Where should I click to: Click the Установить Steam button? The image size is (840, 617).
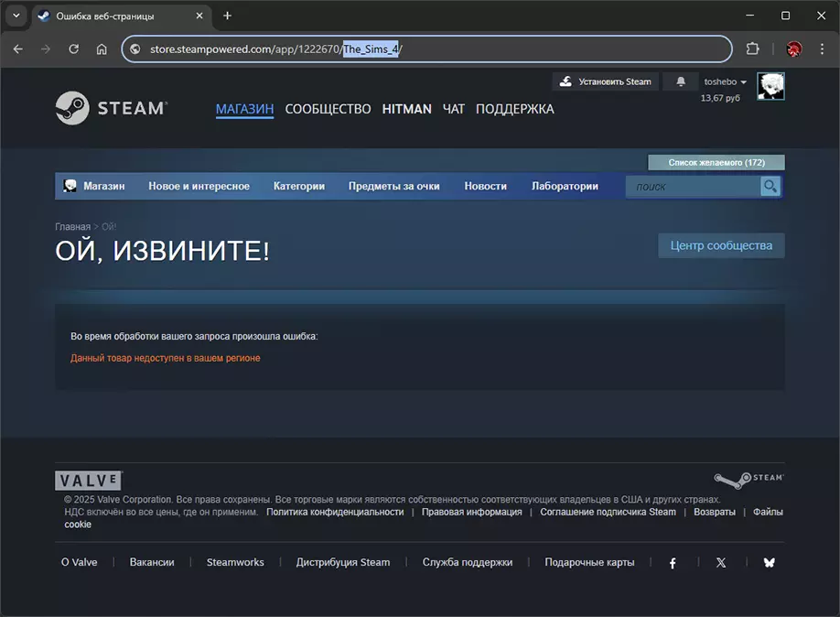click(606, 81)
